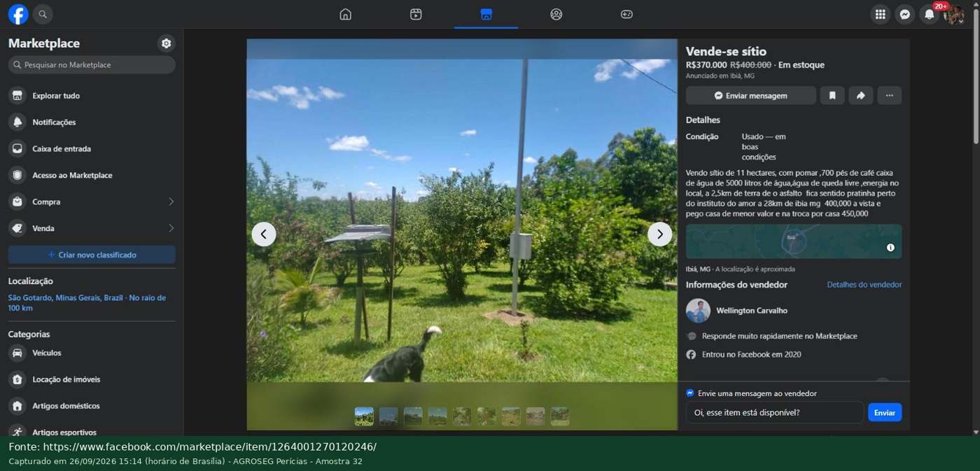Open the notifications bell icon

point(929,14)
